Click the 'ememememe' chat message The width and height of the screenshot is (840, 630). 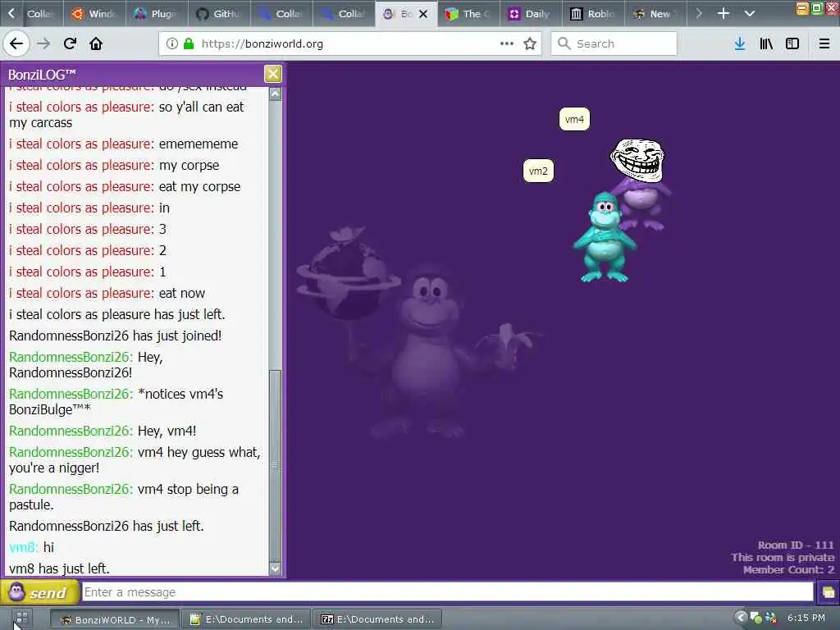199,144
